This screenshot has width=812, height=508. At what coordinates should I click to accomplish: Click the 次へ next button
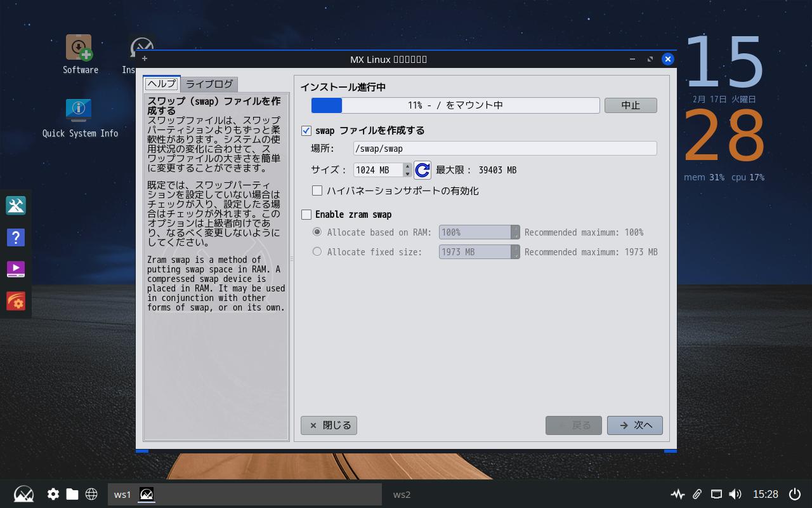(634, 425)
